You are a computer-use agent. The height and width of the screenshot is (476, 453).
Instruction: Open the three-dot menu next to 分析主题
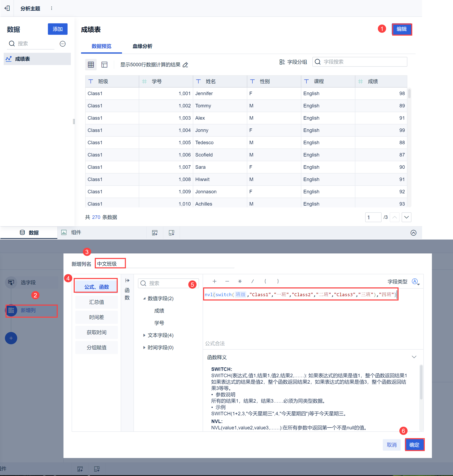click(x=51, y=8)
